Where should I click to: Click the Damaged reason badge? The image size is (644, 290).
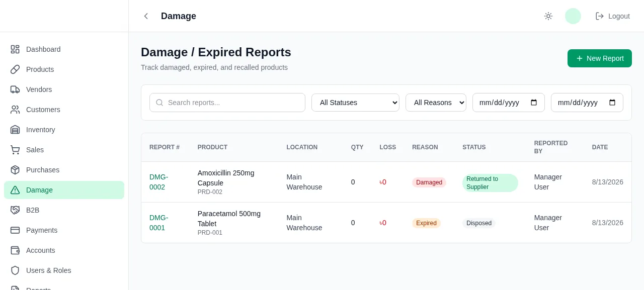pyautogui.click(x=429, y=182)
